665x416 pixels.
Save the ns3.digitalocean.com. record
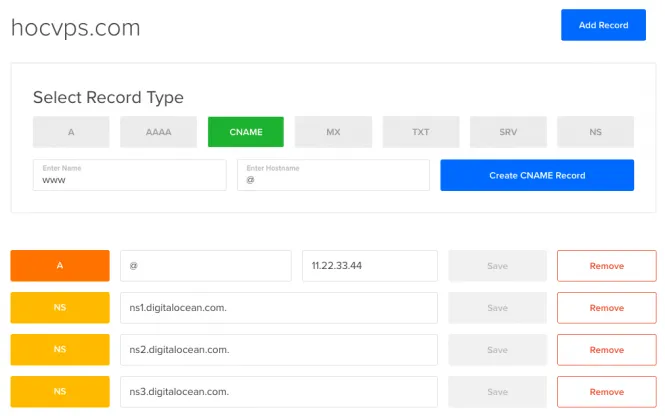[497, 392]
